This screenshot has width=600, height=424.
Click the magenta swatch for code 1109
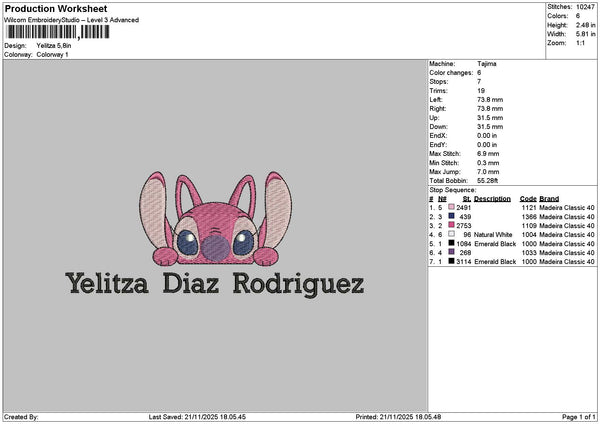(452, 225)
